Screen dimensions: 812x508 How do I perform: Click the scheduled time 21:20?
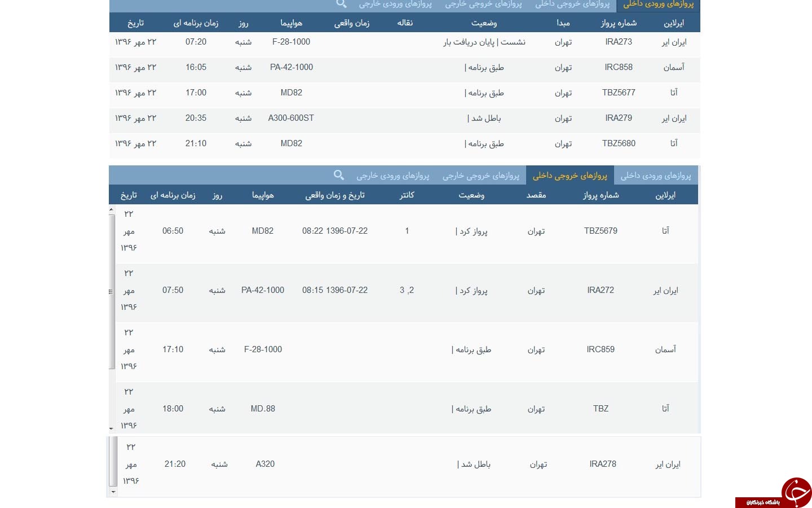(175, 464)
